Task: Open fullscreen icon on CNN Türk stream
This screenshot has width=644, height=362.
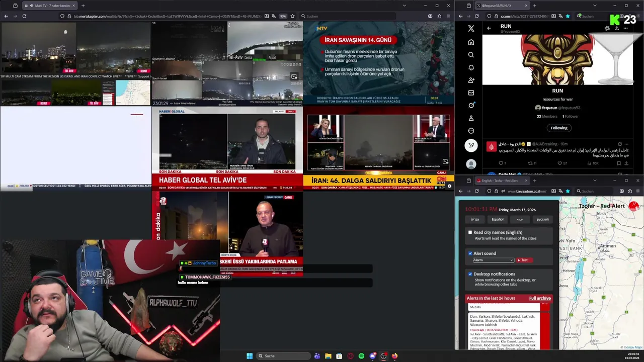Action: [445, 161]
